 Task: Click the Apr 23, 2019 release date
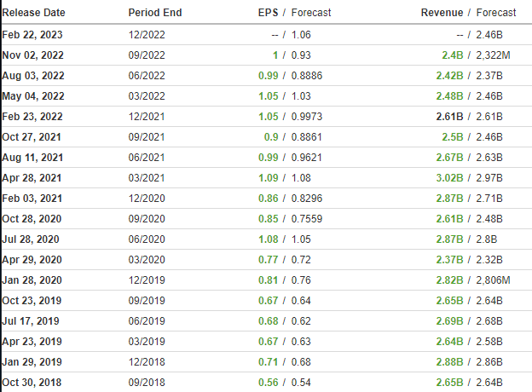pyautogui.click(x=32, y=341)
